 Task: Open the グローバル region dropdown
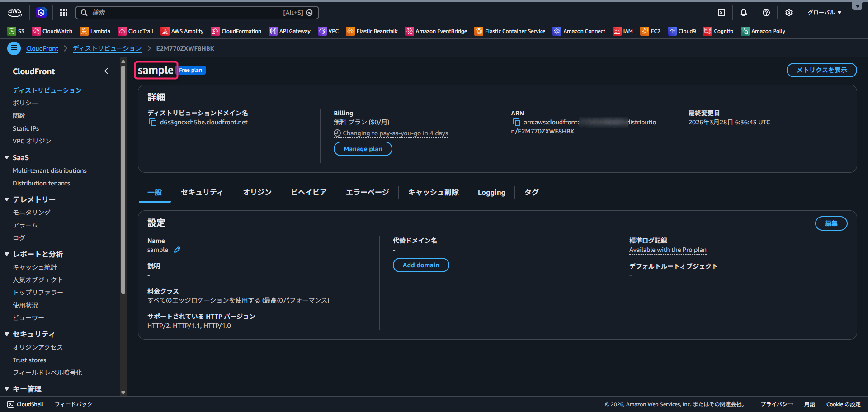[825, 13]
